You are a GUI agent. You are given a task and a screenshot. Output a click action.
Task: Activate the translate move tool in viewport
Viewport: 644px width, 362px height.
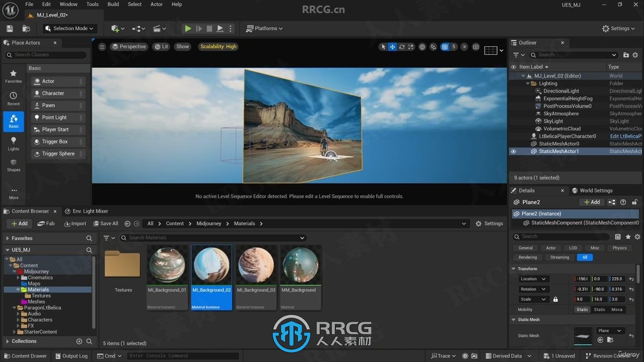[392, 47]
